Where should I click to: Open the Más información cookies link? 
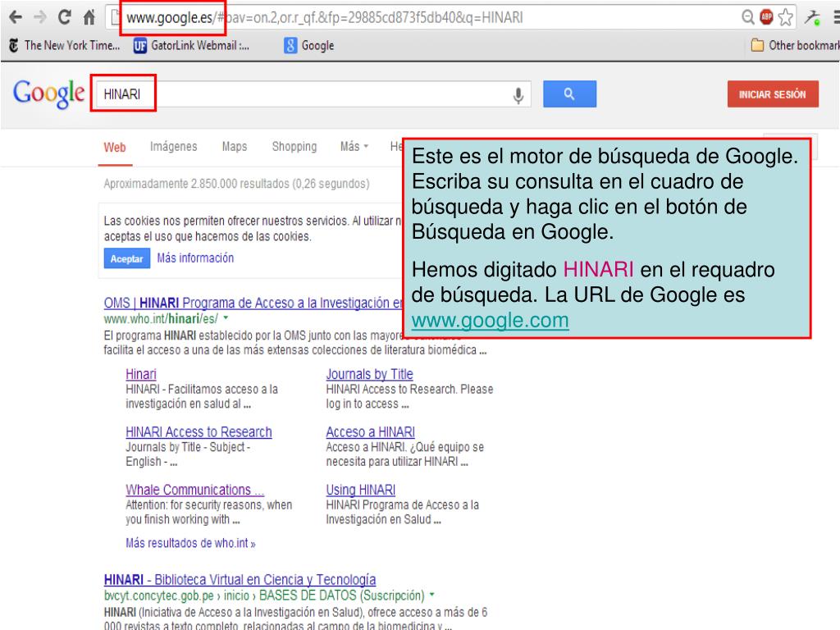pyautogui.click(x=195, y=258)
